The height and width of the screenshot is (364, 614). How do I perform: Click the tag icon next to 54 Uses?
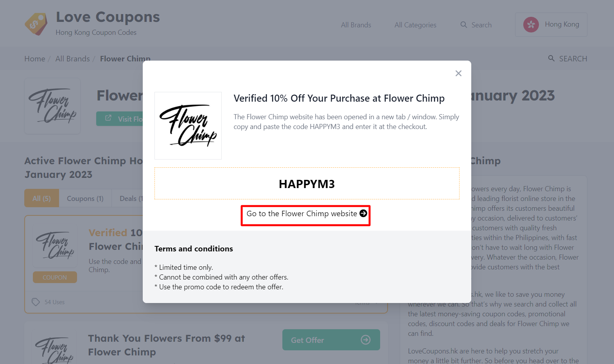coord(36,302)
